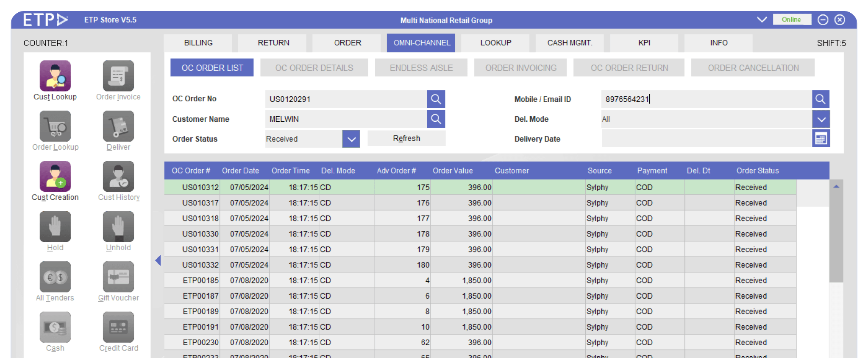Click the Mobile / Email ID search icon
The width and height of the screenshot is (868, 358).
click(x=821, y=99)
